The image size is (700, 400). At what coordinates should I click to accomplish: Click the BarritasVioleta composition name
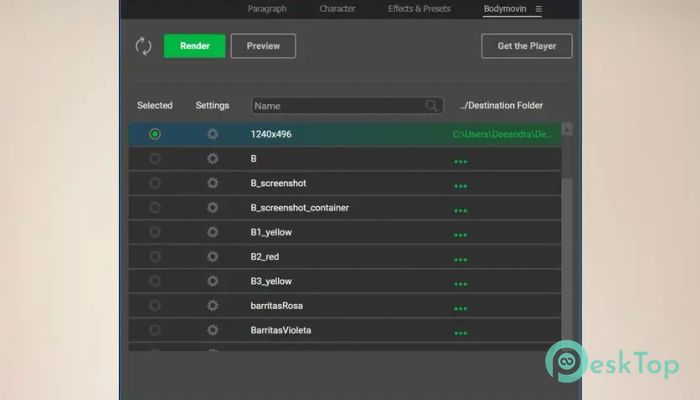(281, 330)
